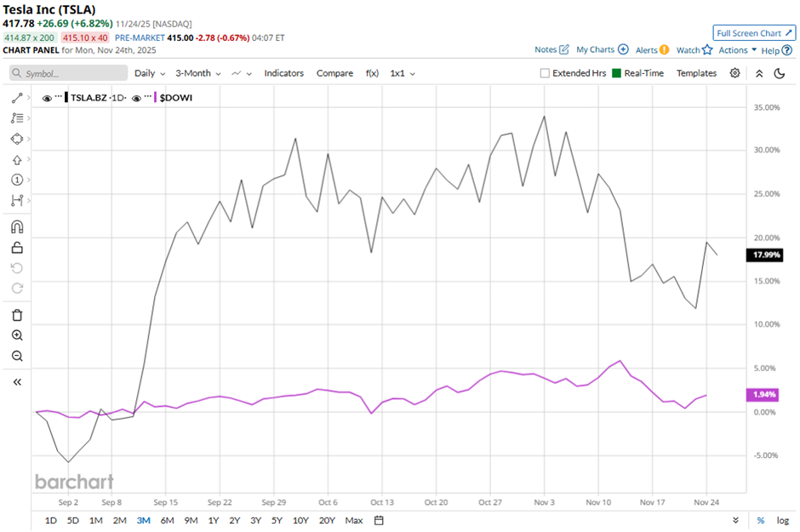Viewport: 800px width, 532px height.
Task: Click the $DOWI purple color swatch
Action: click(156, 97)
